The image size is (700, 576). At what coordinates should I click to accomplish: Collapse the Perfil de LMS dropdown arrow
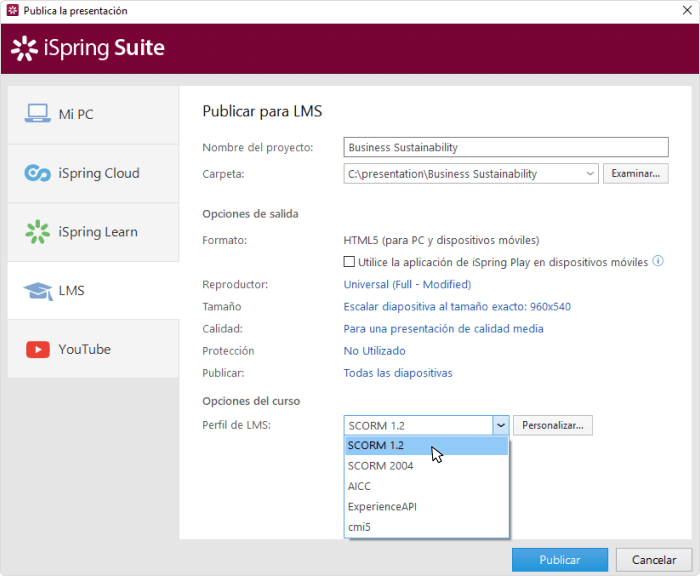point(500,426)
